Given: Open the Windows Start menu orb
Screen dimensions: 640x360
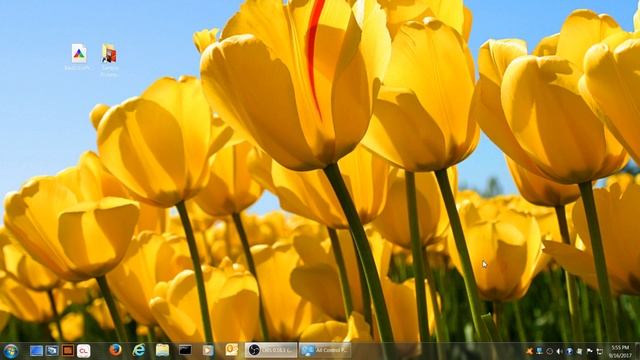Looking at the screenshot, I should tap(11, 351).
